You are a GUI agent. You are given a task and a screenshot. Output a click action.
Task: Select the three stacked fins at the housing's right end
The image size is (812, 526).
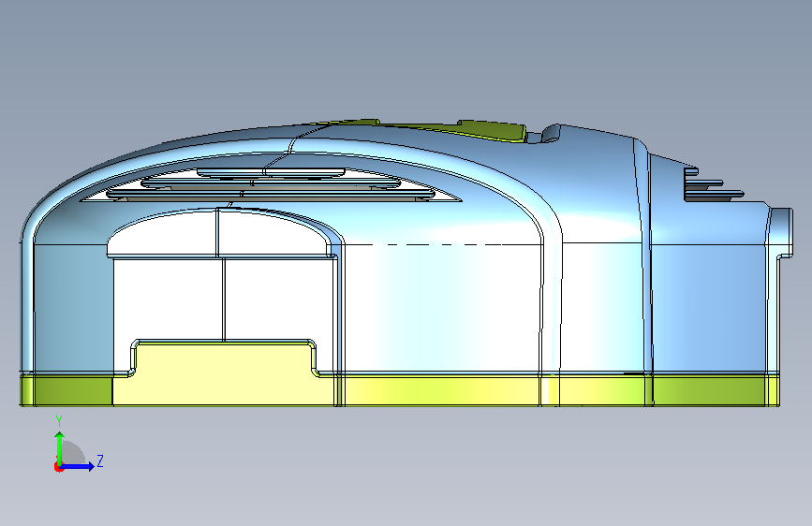click(714, 184)
